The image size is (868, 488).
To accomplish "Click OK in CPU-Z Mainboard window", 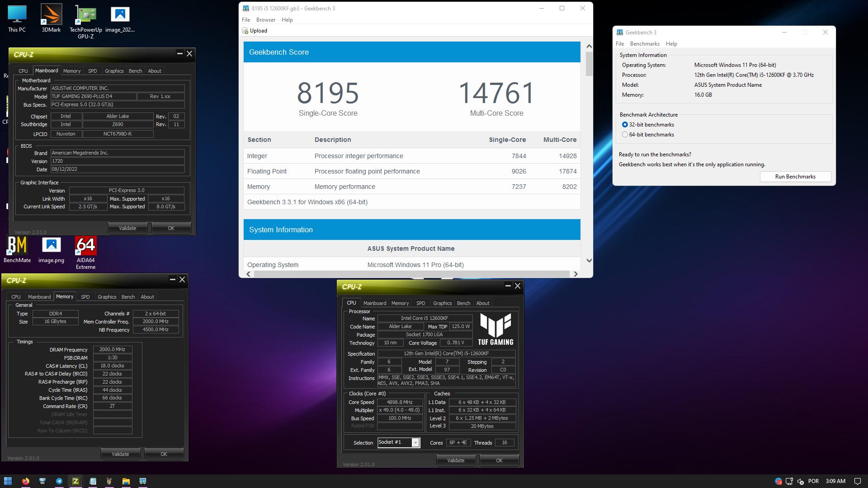I will (x=171, y=228).
